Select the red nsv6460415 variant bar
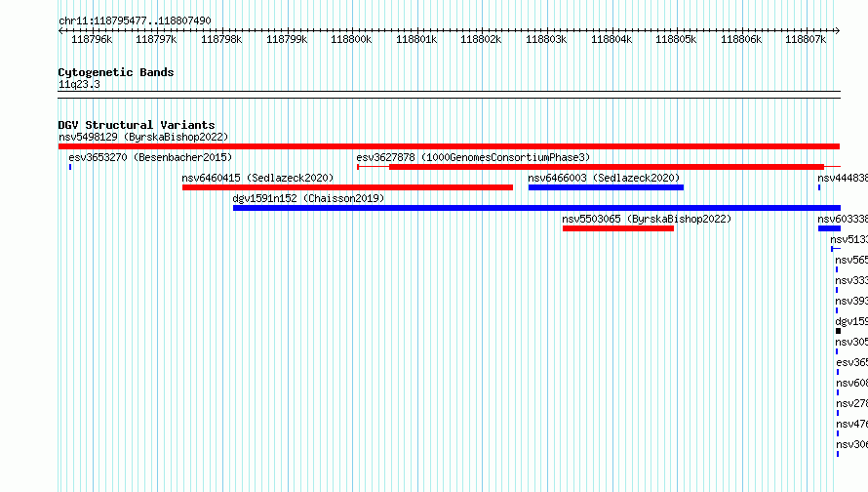 347,187
